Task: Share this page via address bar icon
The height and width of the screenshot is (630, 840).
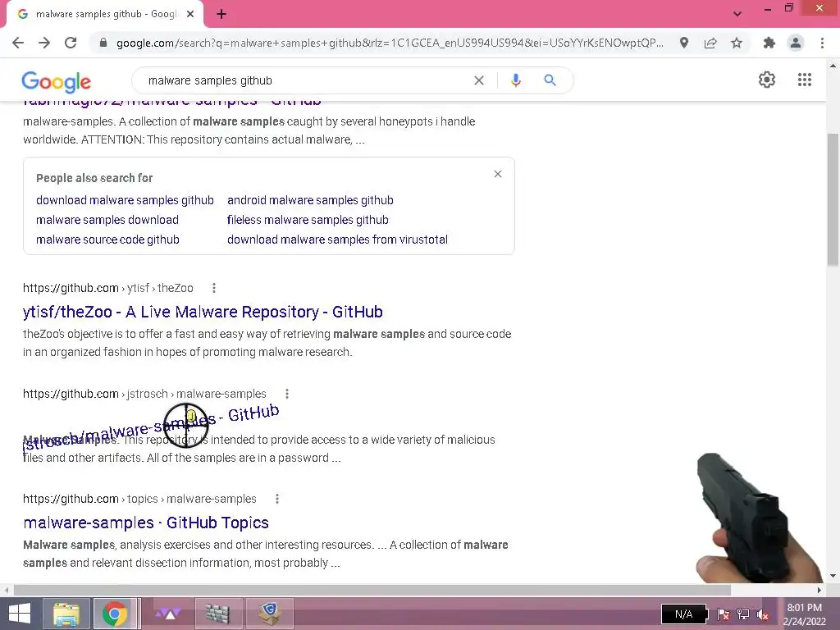Action: pos(710,43)
